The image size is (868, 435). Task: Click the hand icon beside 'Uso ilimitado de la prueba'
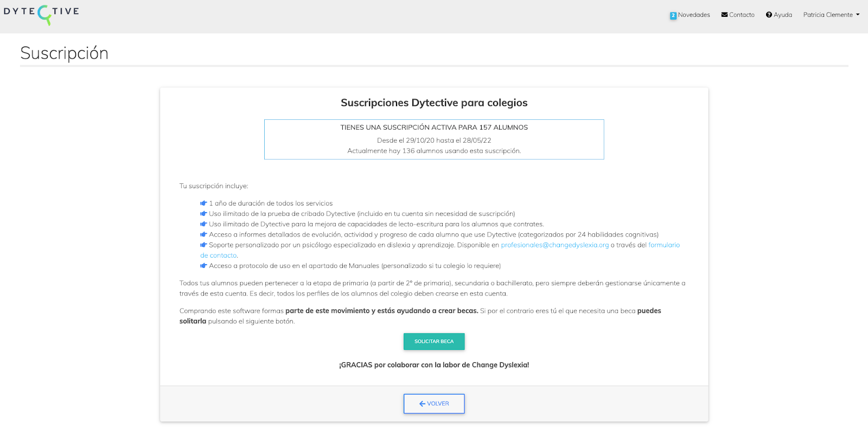pos(203,214)
